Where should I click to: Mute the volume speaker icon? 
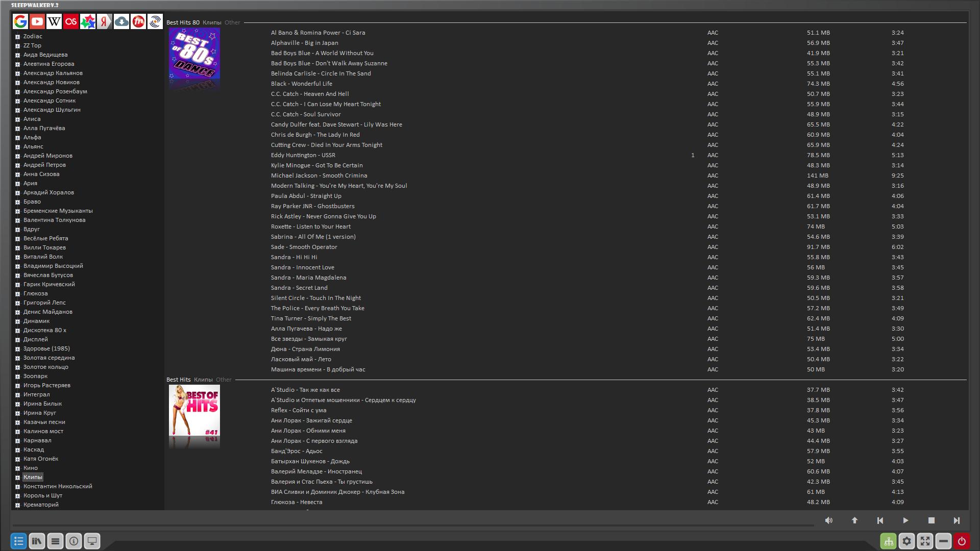(x=828, y=520)
